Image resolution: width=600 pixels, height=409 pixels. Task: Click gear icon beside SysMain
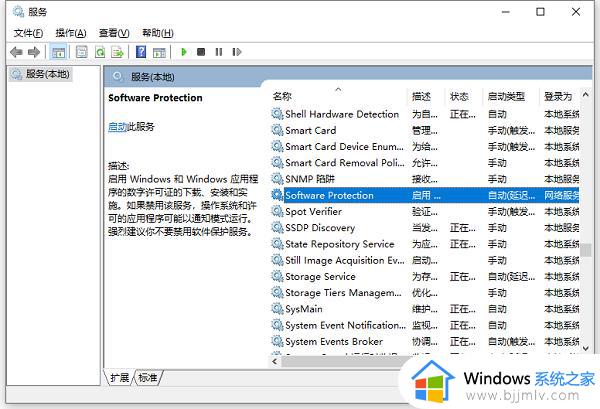(x=277, y=309)
